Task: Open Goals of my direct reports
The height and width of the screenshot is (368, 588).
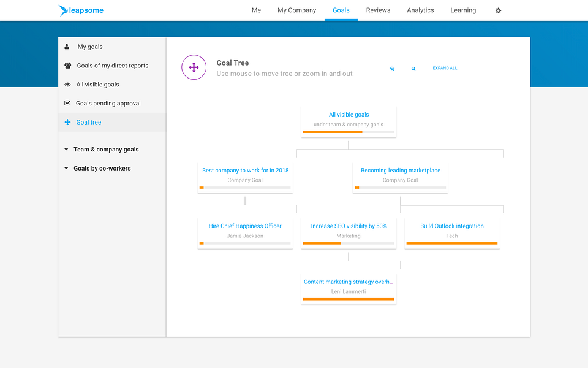Action: pos(111,66)
